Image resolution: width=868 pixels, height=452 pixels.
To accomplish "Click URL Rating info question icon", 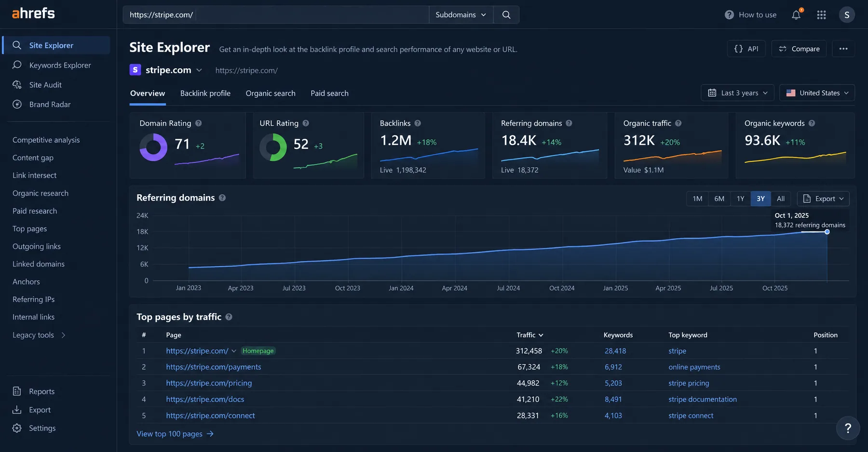I will (306, 123).
